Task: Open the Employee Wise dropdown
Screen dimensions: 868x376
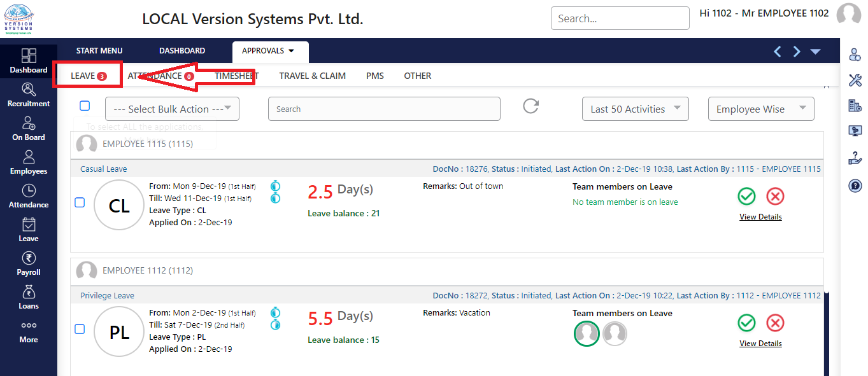Action: tap(760, 109)
